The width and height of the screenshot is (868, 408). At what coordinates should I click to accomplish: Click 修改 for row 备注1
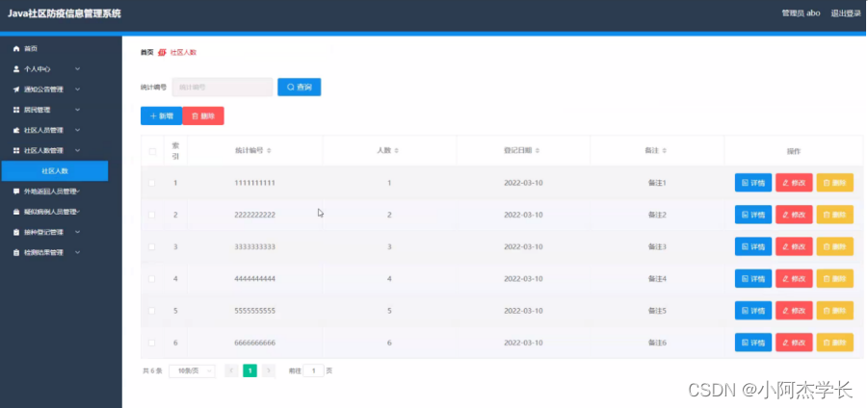[x=794, y=183]
